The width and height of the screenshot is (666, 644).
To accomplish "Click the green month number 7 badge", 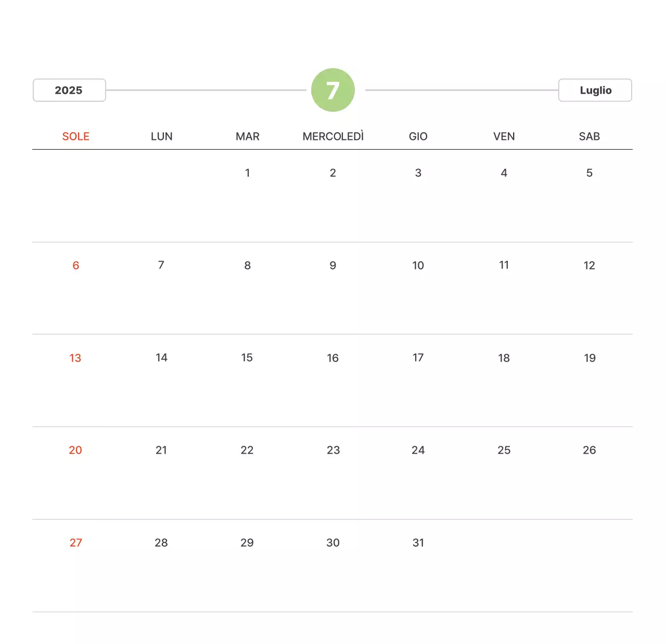I will [333, 90].
